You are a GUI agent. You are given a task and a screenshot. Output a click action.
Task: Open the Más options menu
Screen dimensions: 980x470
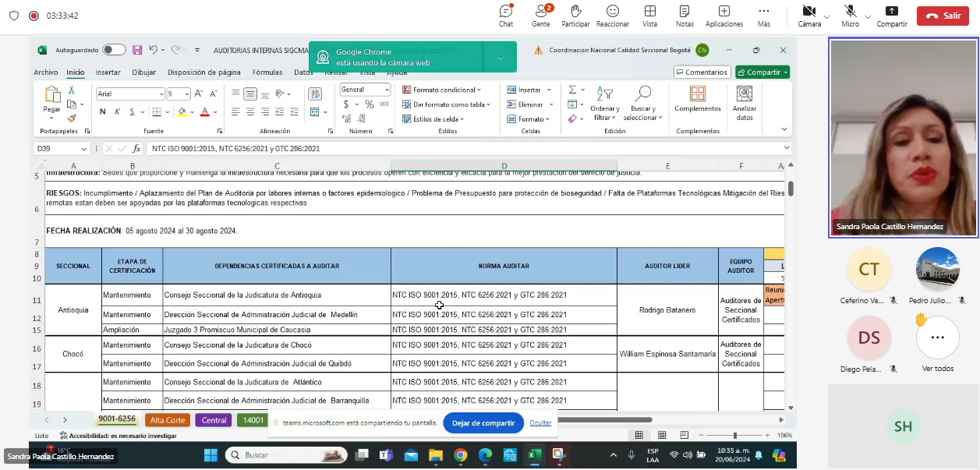763,16
